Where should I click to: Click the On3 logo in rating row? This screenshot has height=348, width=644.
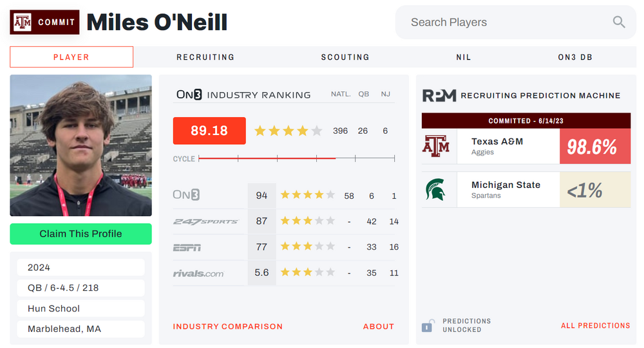coord(186,195)
